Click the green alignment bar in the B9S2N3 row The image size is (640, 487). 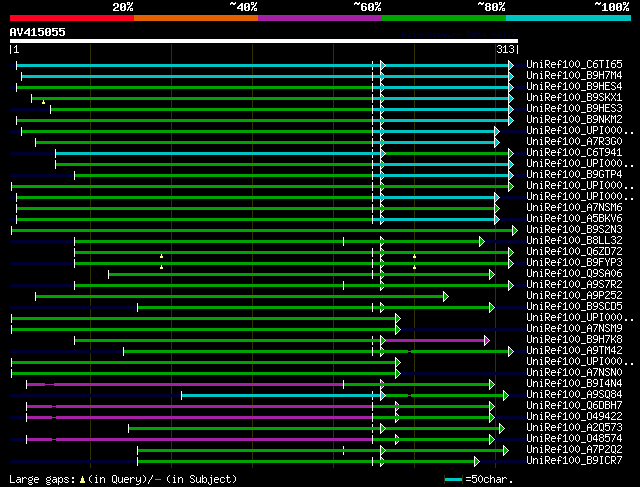pyautogui.click(x=263, y=231)
